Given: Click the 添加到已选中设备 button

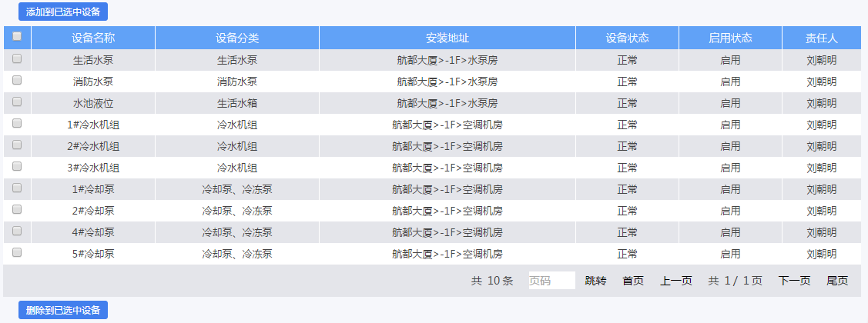Looking at the screenshot, I should 63,12.
